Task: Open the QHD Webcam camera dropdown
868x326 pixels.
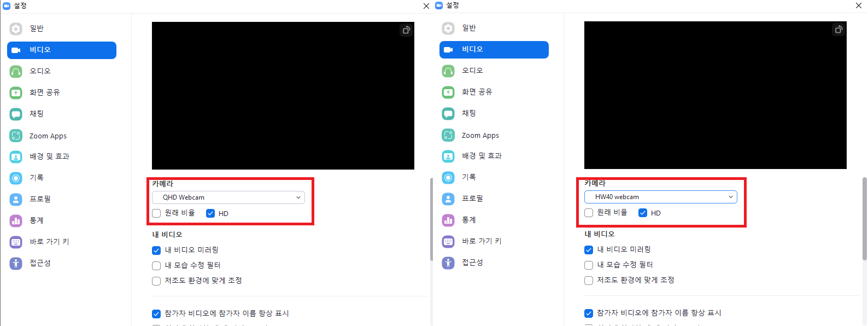Action: (228, 197)
